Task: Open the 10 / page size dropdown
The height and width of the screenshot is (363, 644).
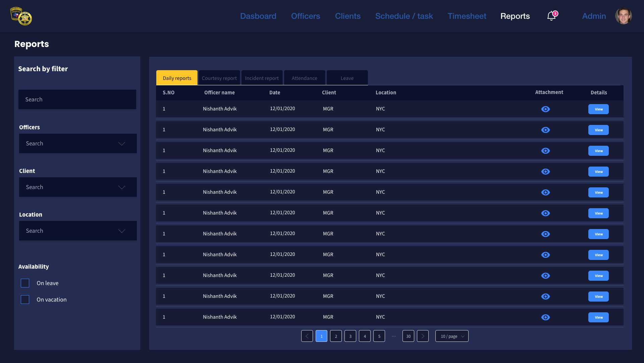Action: 452,336
